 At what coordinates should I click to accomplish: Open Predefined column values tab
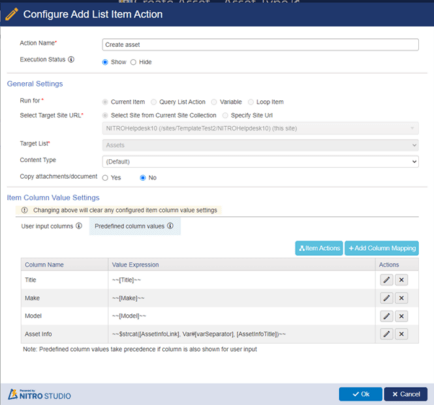tap(135, 226)
